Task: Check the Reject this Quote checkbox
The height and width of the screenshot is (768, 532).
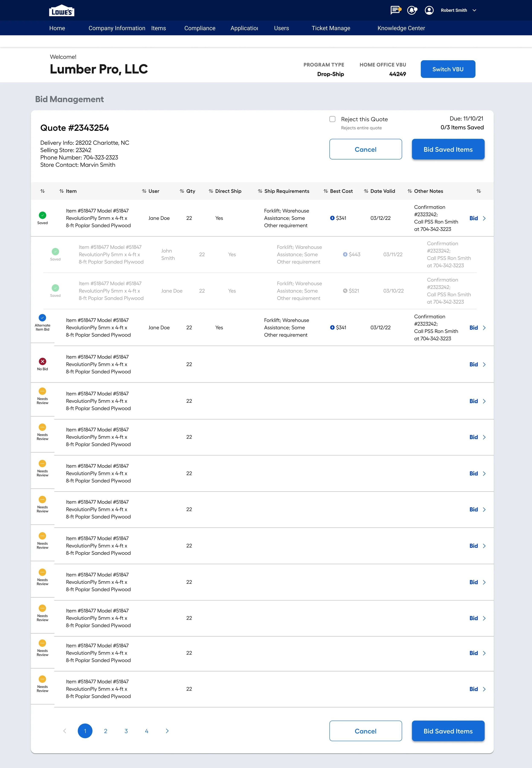Action: [332, 119]
